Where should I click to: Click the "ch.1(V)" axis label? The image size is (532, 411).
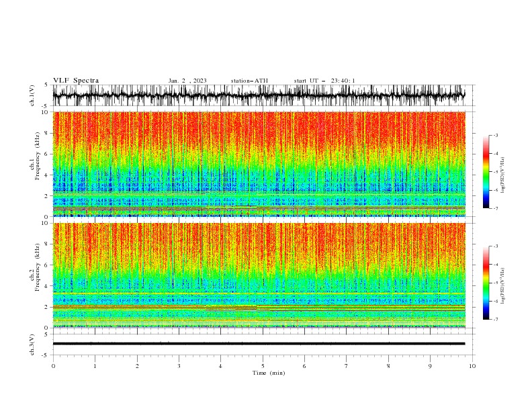[32, 95]
